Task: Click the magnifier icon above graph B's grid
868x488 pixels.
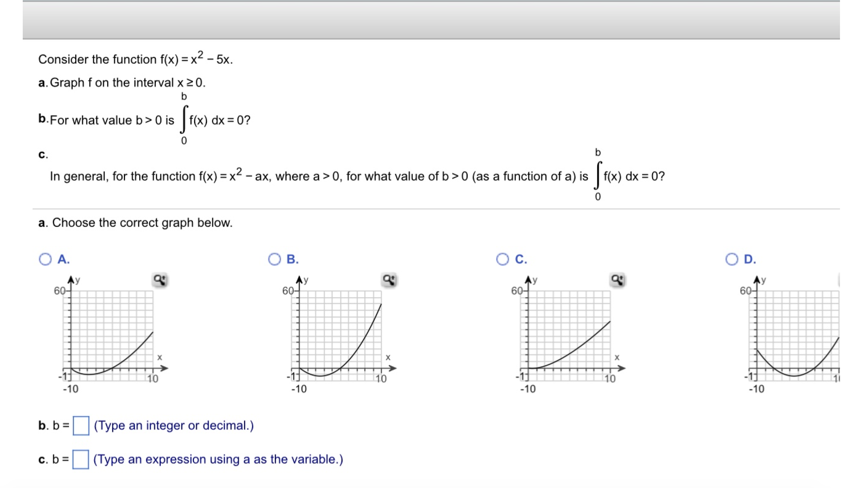Action: [389, 279]
